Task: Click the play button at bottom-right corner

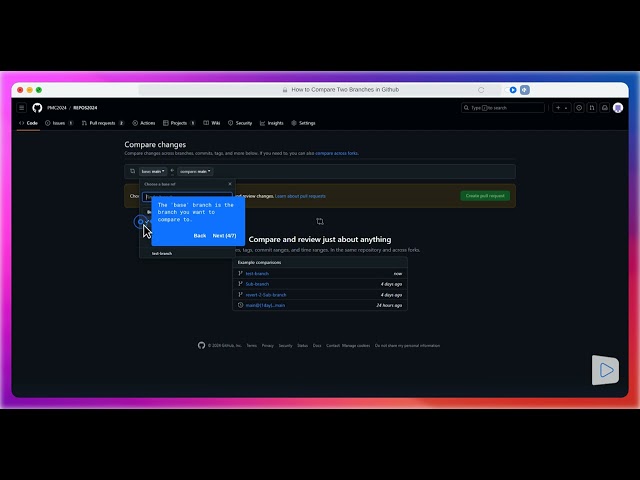Action: pyautogui.click(x=606, y=370)
